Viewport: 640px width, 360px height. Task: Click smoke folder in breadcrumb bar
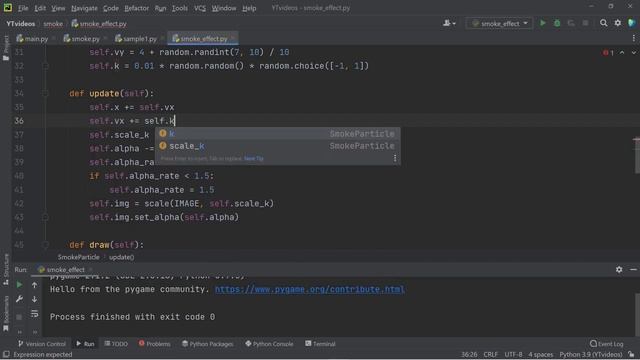tap(53, 24)
